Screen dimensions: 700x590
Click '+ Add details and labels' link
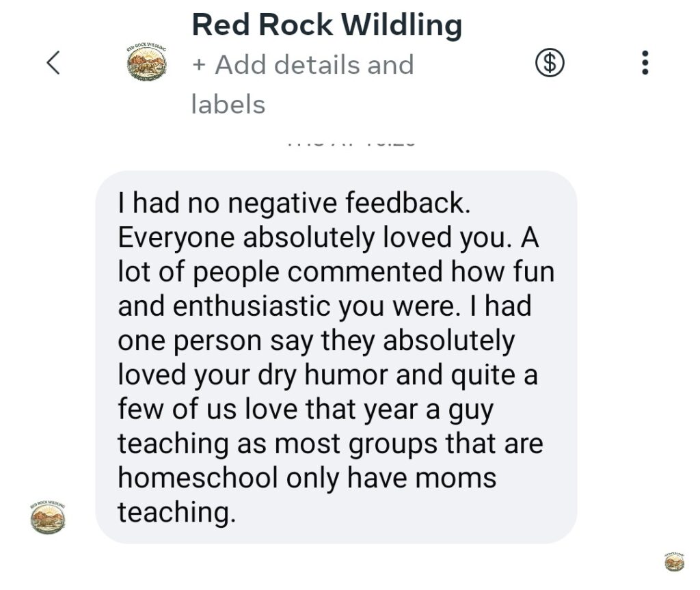coord(302,65)
